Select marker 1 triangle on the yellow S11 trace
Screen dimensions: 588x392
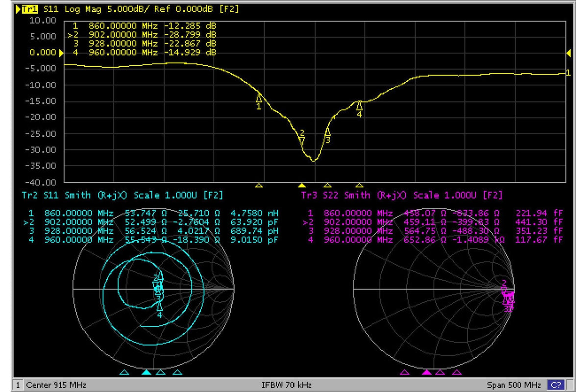pyautogui.click(x=259, y=98)
